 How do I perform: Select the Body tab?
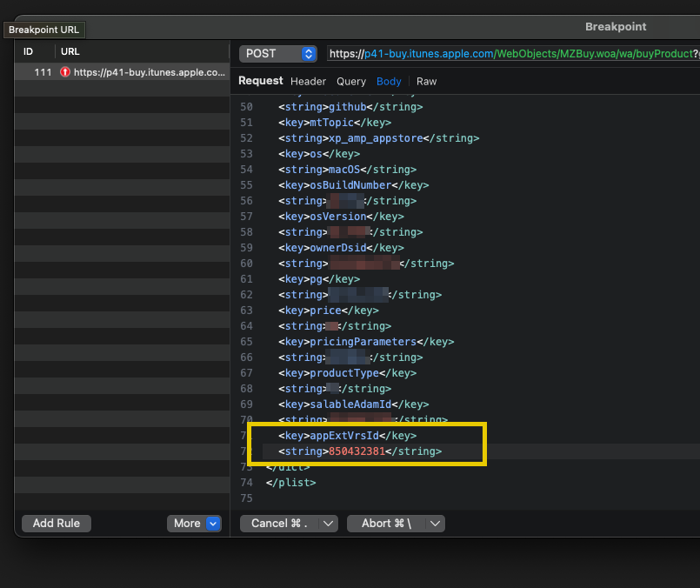(x=389, y=81)
